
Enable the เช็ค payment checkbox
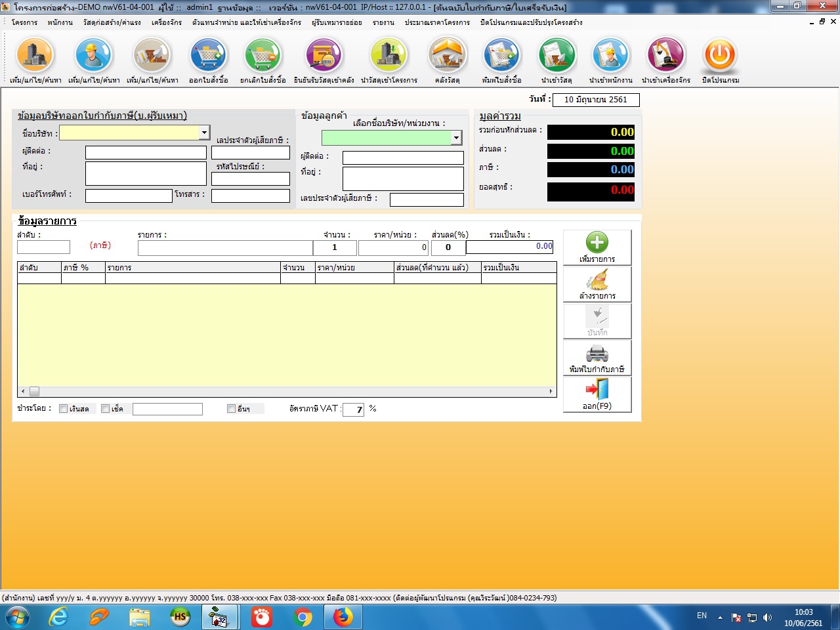click(106, 409)
